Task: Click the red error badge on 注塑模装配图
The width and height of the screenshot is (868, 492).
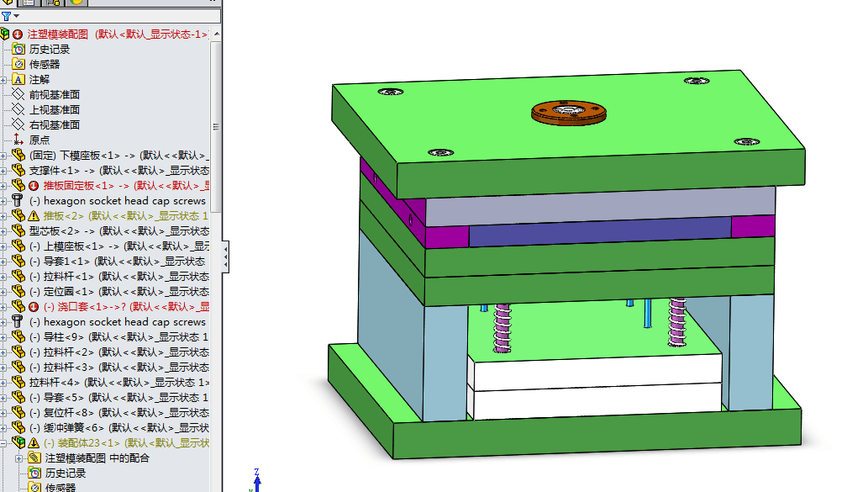Action: (x=18, y=34)
